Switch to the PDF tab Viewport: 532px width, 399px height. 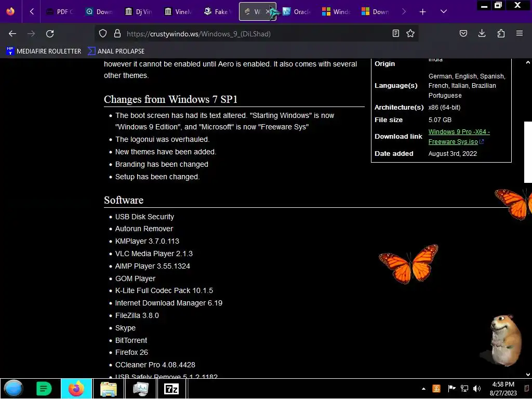pyautogui.click(x=60, y=12)
